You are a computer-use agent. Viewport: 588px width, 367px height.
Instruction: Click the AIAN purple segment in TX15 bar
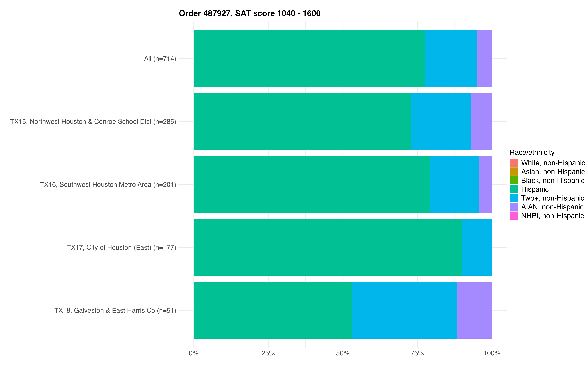[481, 121]
